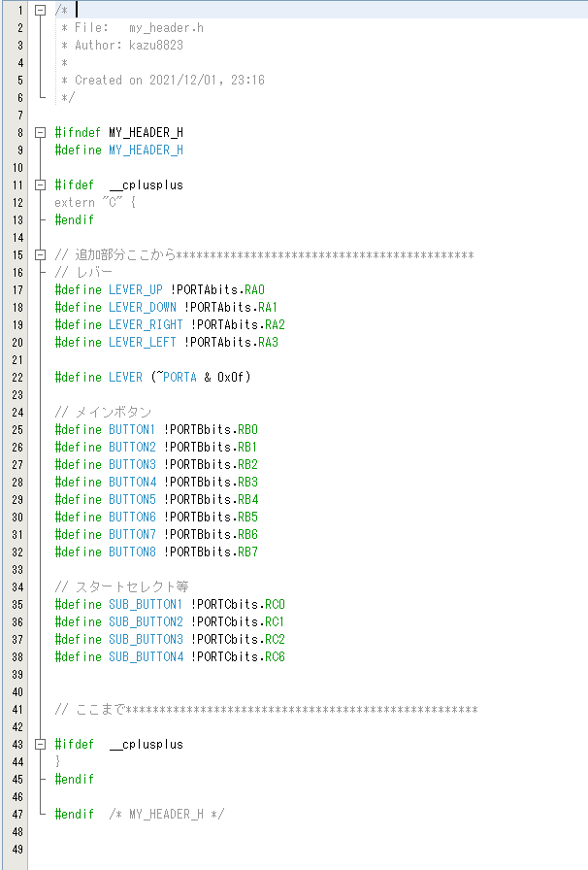Click __cplusplus on line 43
The width and height of the screenshot is (588, 870).
[147, 744]
